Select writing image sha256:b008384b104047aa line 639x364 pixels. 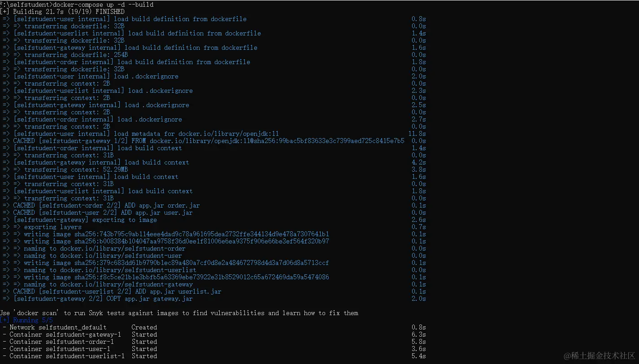[x=165, y=241]
